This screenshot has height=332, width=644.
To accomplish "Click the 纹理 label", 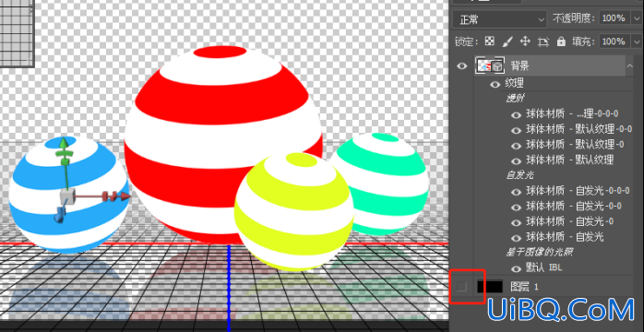I will (514, 84).
